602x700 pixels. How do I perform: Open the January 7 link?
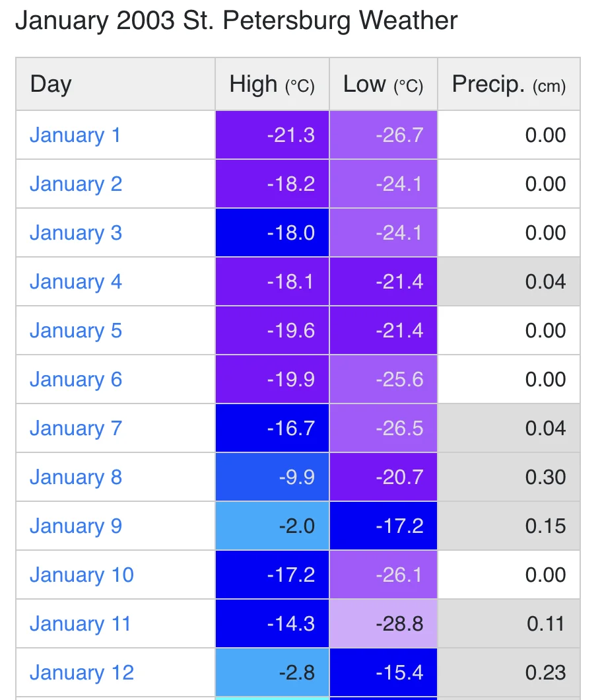click(x=76, y=429)
